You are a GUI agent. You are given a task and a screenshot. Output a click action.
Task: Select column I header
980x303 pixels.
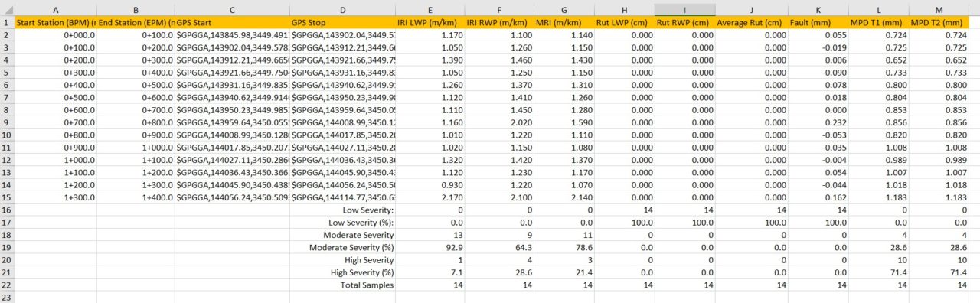click(x=685, y=9)
